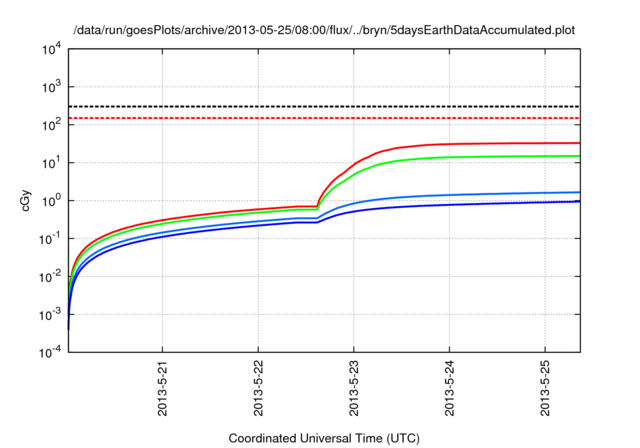Click the 10^-4 y-axis tick label
Image resolution: width=640 pixels, height=448 pixels.
click(x=50, y=352)
